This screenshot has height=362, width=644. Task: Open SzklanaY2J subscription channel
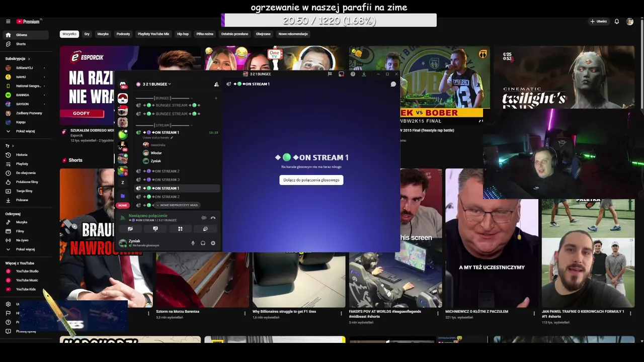26,68
